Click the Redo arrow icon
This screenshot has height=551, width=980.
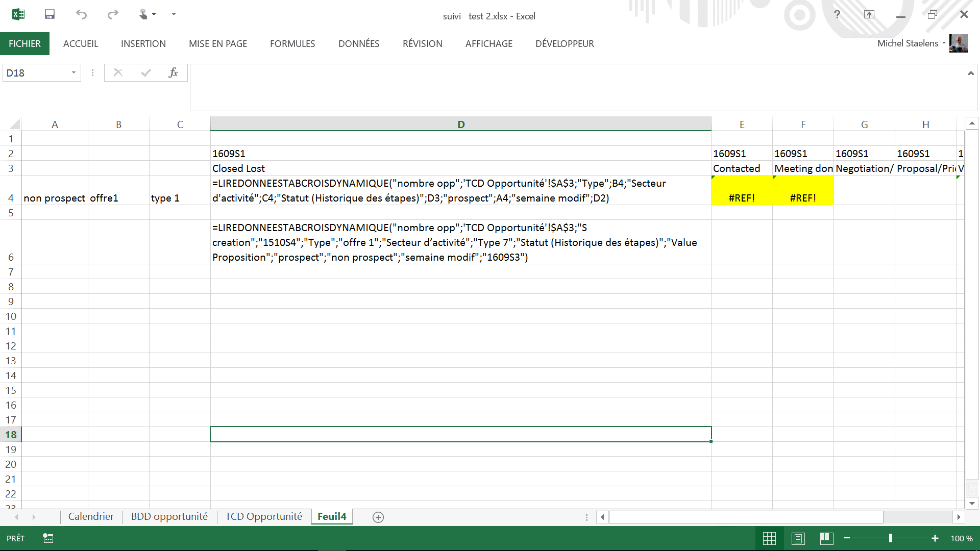coord(113,14)
